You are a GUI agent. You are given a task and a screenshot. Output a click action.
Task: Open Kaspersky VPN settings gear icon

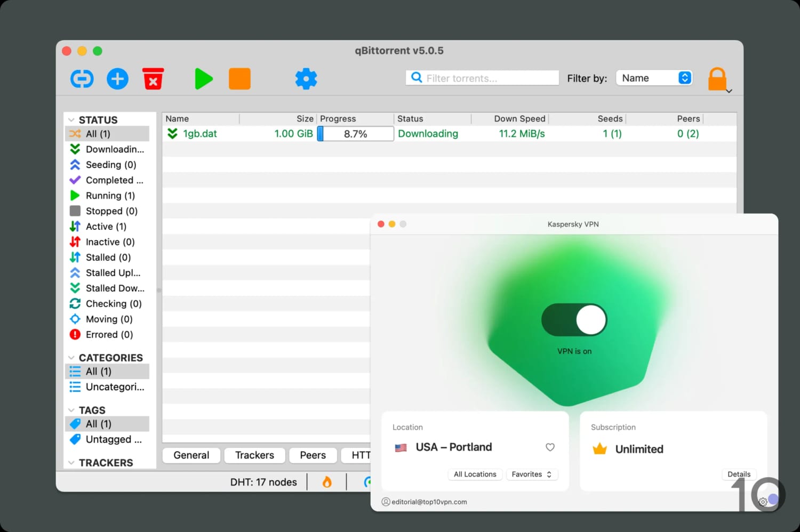pos(763,502)
